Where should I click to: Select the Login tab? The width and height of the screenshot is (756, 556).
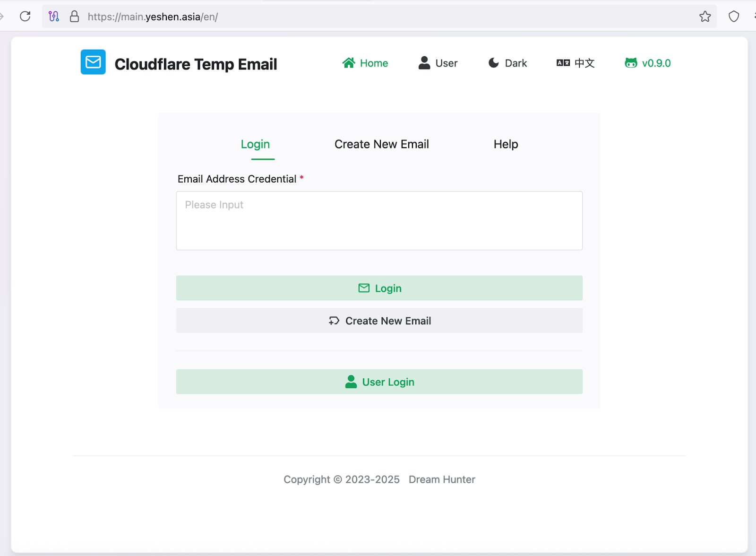pyautogui.click(x=255, y=144)
